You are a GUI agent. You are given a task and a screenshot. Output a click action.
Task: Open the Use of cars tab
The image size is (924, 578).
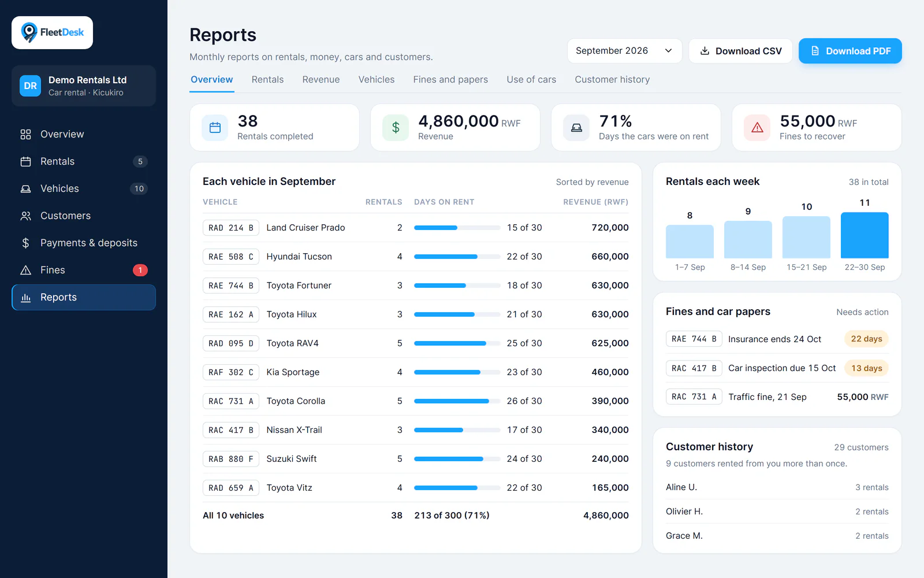[x=531, y=80]
